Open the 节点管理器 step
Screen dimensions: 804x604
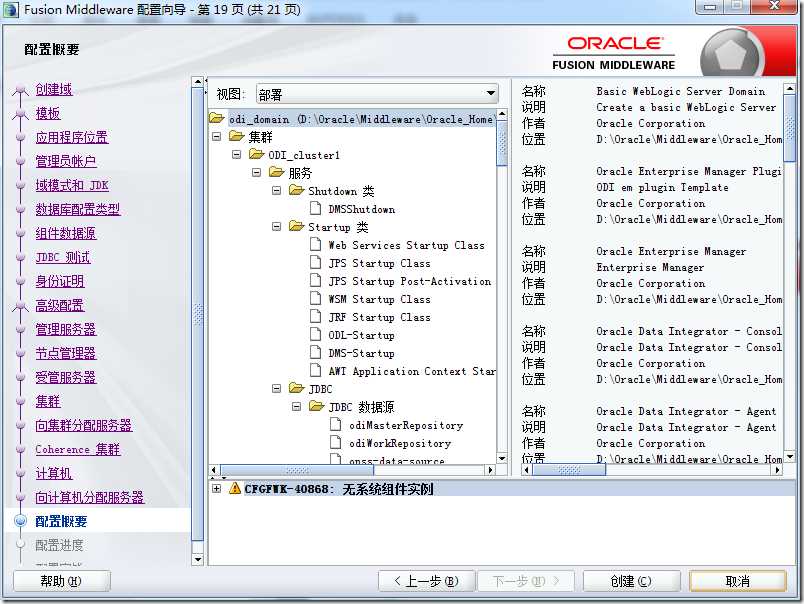66,353
